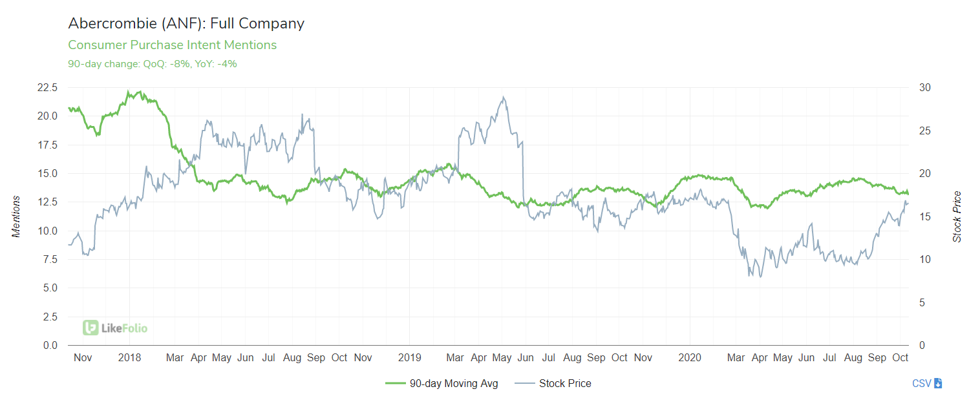Screen dimensions: 980x420
Task: Click the 2020 label on the time axis
Action: [x=689, y=357]
